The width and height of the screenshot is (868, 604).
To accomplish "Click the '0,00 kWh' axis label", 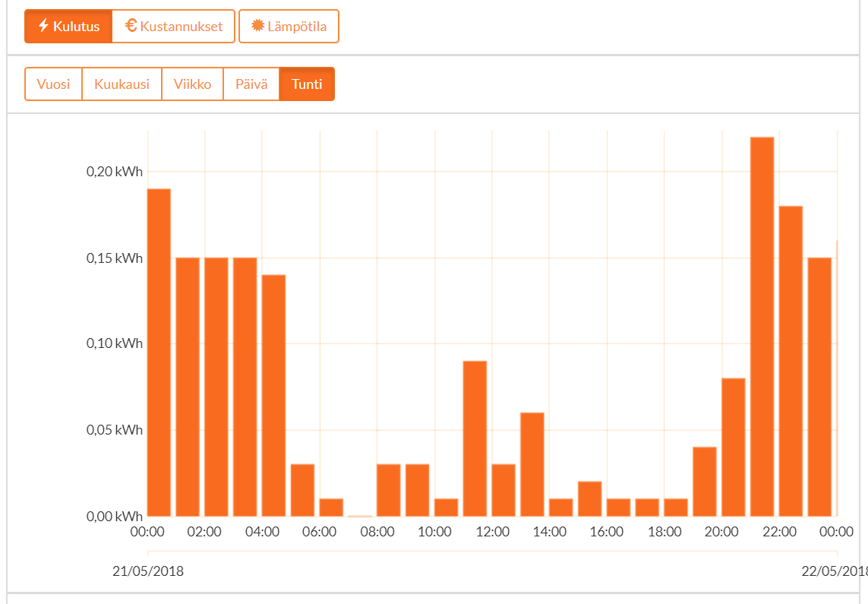I will click(115, 517).
